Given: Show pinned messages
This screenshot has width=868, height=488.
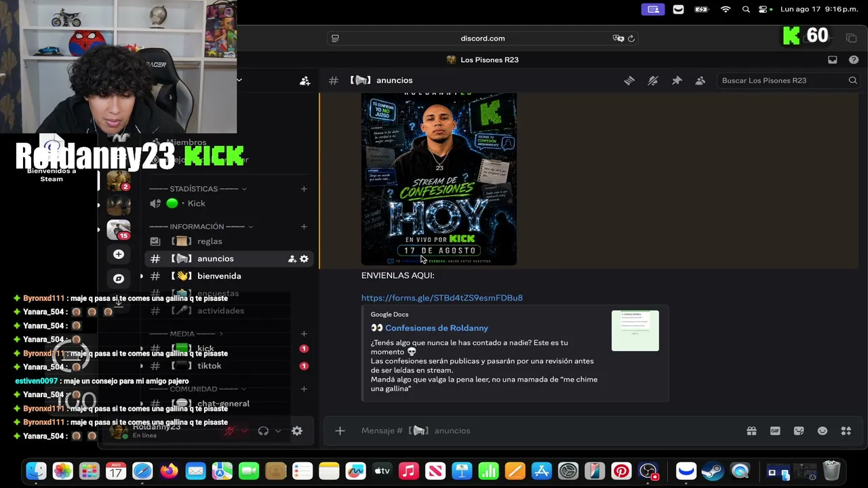Looking at the screenshot, I should click(x=677, y=81).
